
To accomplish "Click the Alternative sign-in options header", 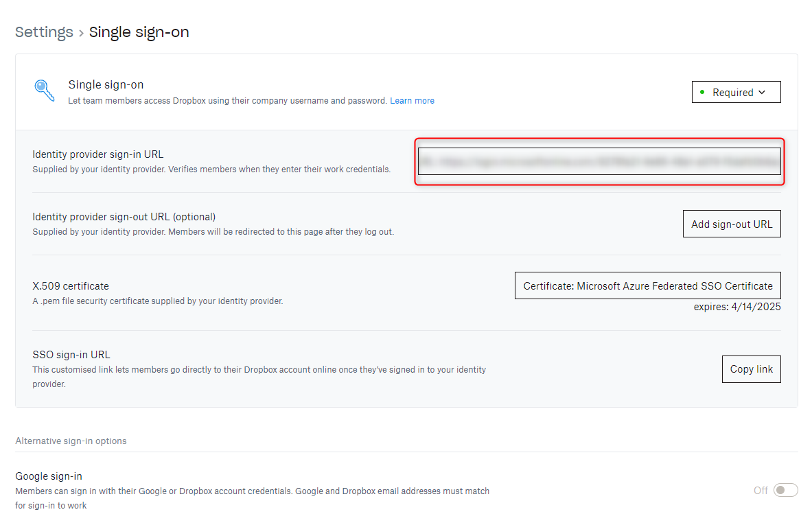I will coord(71,441).
